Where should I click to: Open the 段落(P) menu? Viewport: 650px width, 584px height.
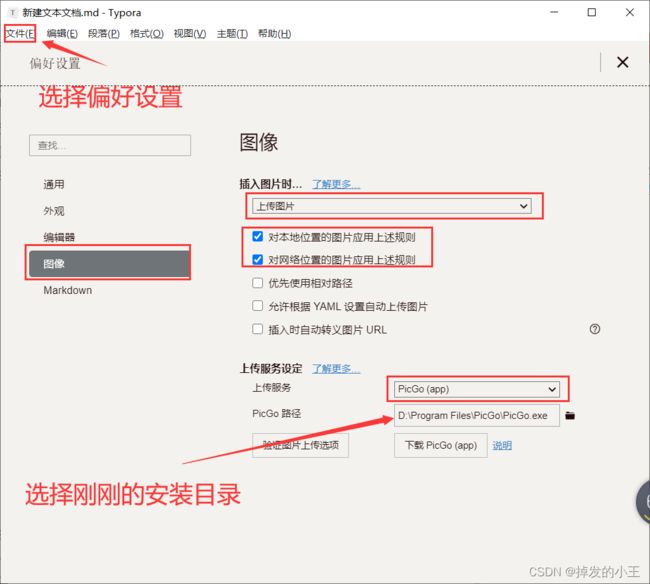(104, 34)
